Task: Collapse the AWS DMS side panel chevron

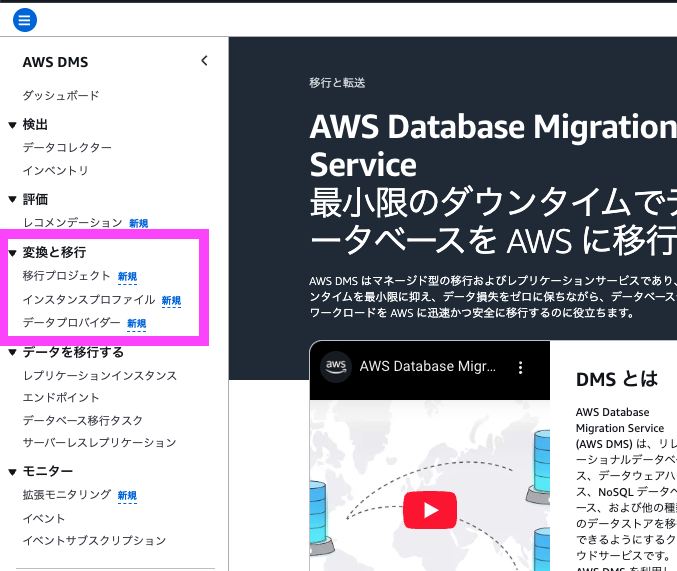Action: (204, 61)
